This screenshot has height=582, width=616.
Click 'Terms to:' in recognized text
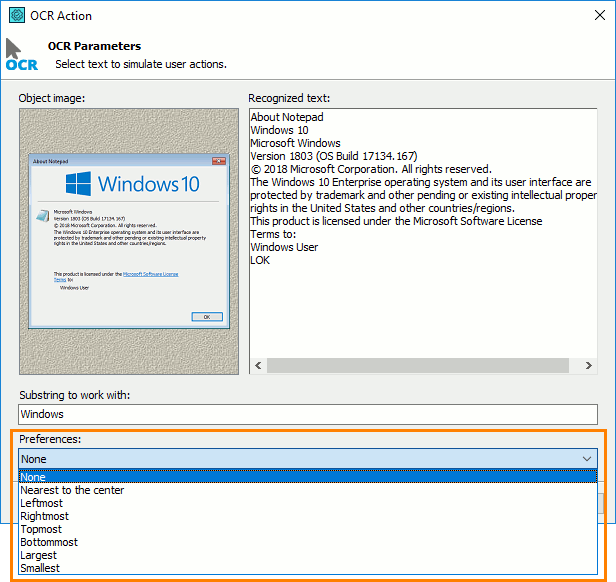273,234
